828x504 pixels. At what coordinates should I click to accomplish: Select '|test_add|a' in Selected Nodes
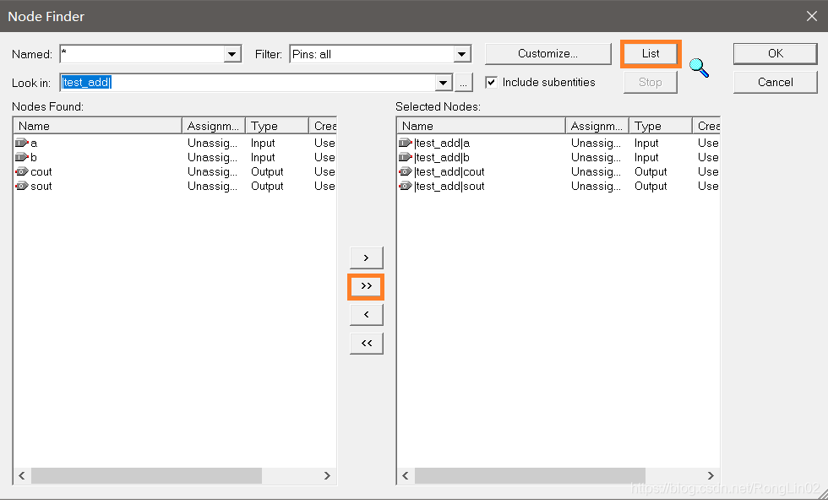442,143
